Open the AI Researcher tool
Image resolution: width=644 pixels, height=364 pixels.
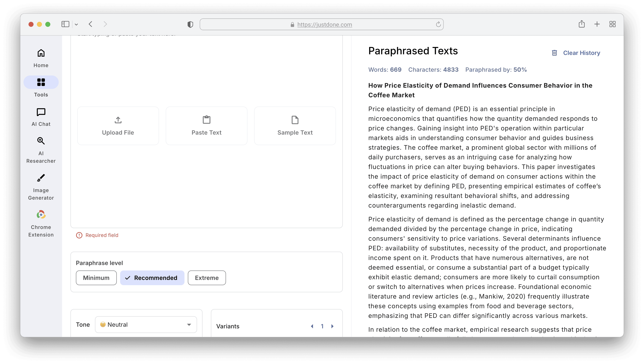coord(41,141)
